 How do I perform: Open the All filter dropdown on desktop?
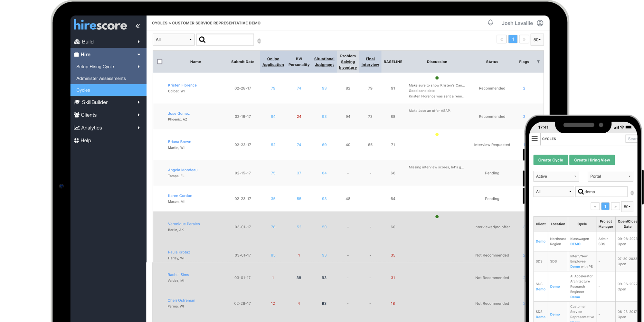[174, 40]
